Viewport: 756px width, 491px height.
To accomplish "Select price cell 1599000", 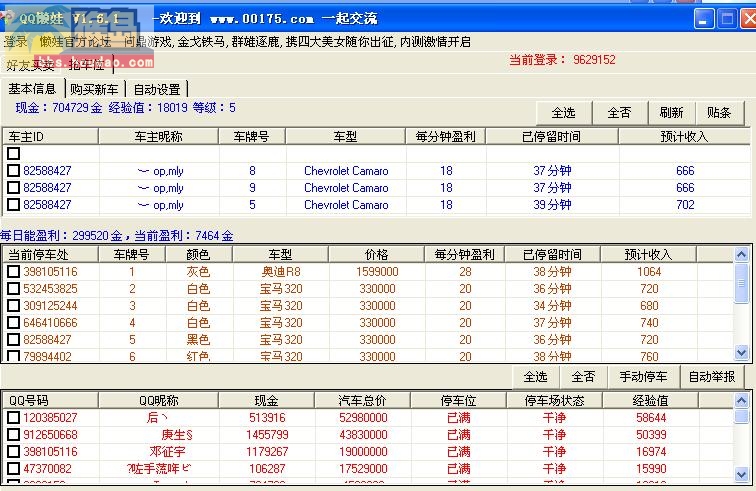I will [x=377, y=272].
